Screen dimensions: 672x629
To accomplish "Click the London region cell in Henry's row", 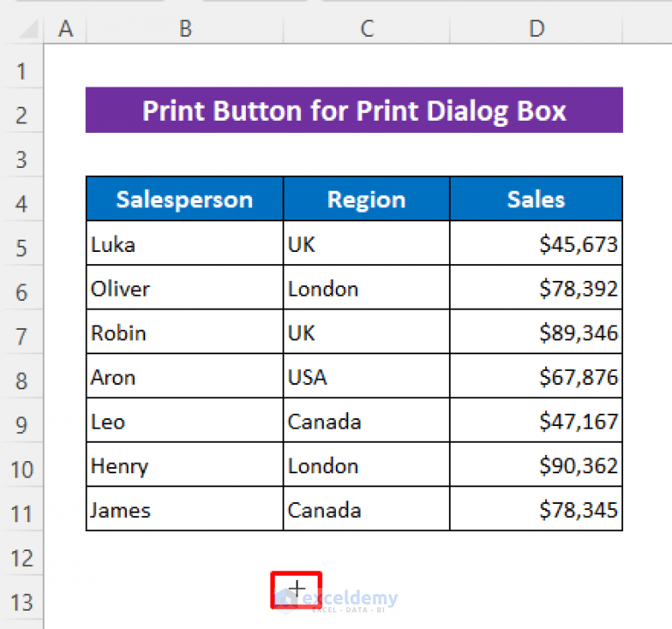I will 367,465.
